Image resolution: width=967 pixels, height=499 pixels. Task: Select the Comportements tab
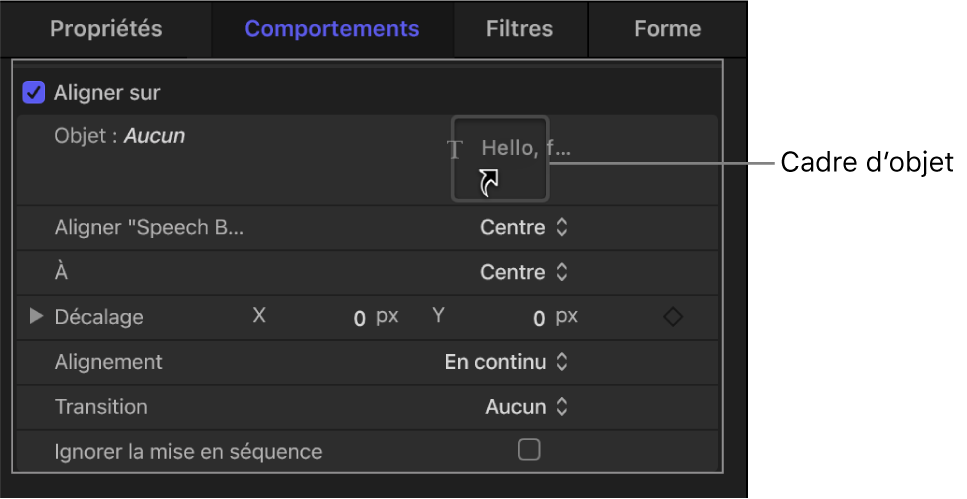[x=332, y=29]
